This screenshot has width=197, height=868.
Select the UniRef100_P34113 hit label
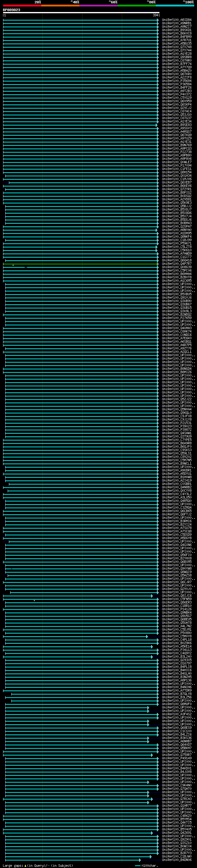177,650
